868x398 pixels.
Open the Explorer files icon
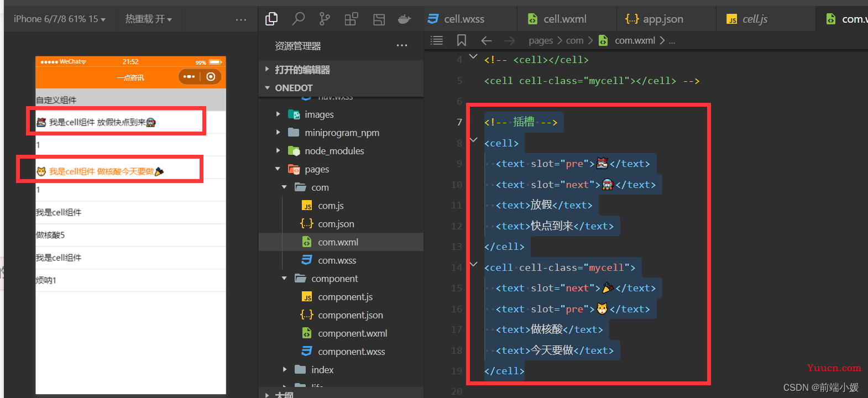[x=271, y=19]
